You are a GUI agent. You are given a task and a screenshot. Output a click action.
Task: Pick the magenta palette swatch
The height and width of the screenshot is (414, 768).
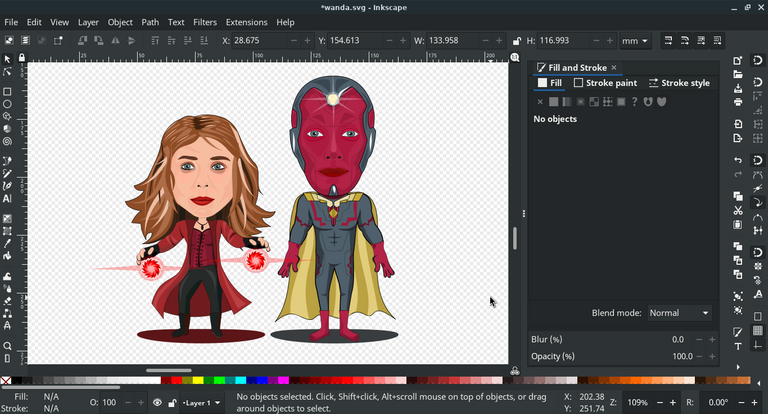point(283,380)
